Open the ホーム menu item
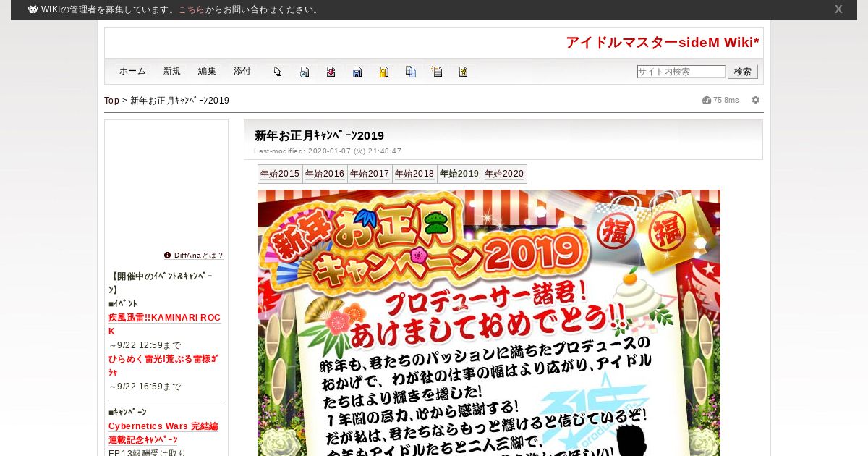This screenshot has width=868, height=456. 132,72
